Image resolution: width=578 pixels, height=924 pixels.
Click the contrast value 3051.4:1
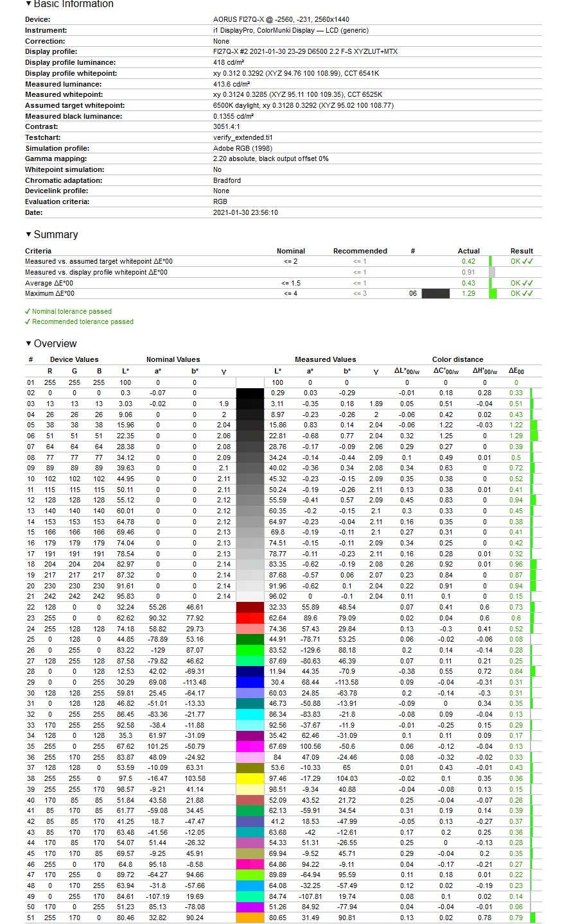[227, 126]
